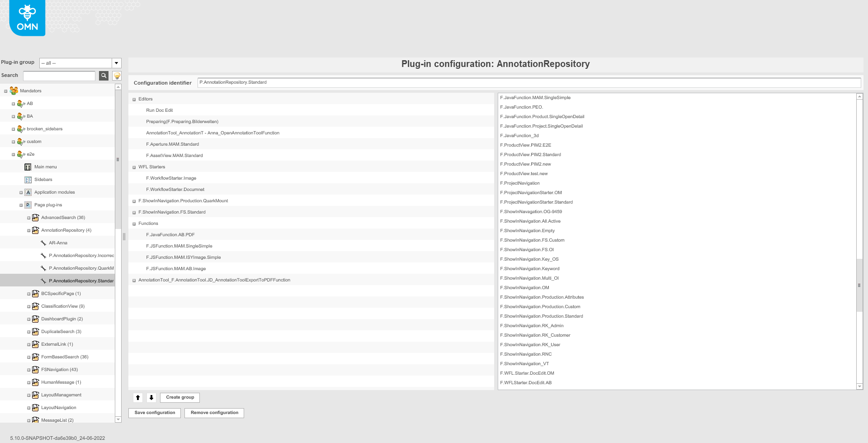Click the move-down arrow button
This screenshot has height=443, width=868.
click(x=151, y=397)
